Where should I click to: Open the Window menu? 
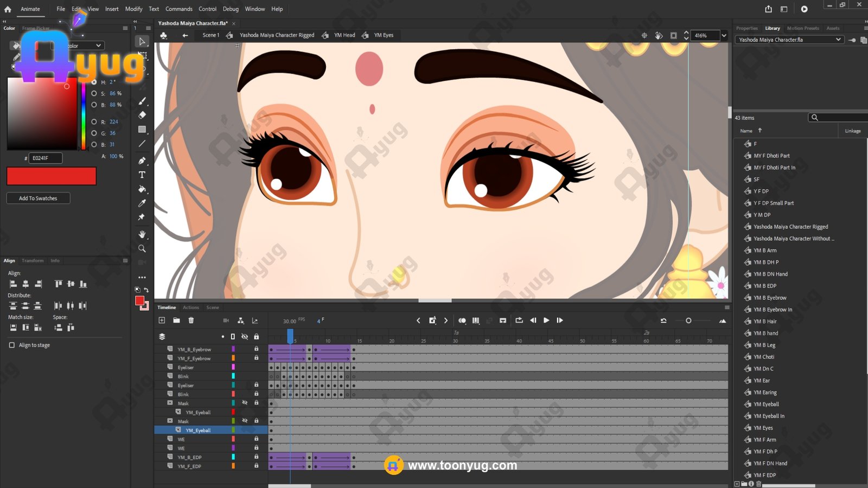pos(255,9)
